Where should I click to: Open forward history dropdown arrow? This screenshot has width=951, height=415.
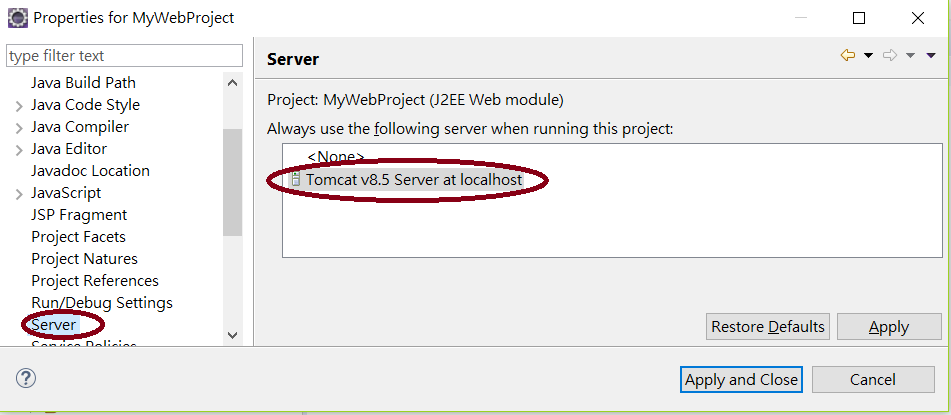(910, 56)
